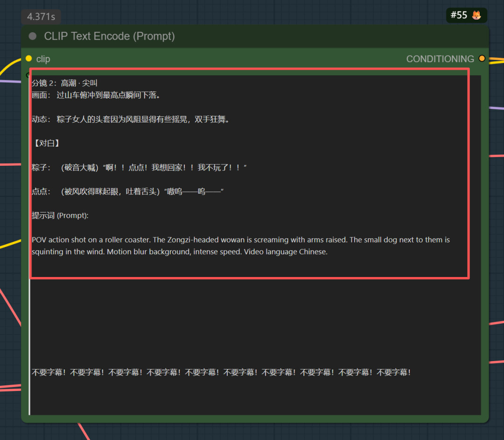Click the node collapse dot in title bar
The image size is (504, 440).
point(33,36)
